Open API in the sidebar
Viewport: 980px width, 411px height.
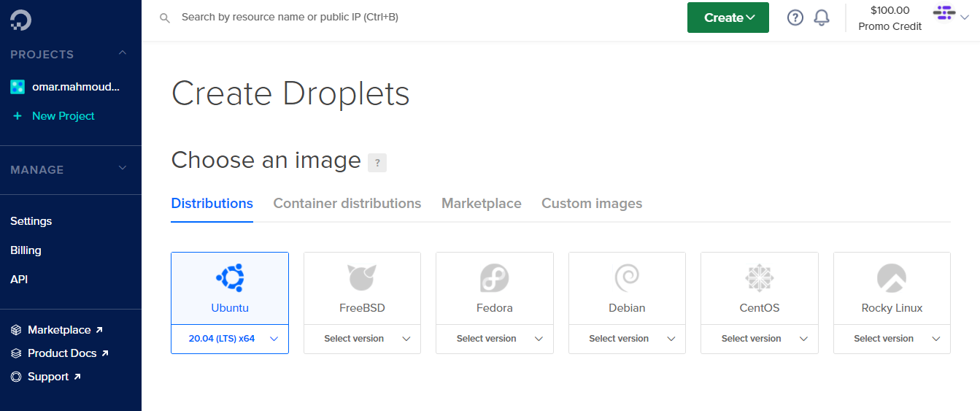[x=19, y=280]
